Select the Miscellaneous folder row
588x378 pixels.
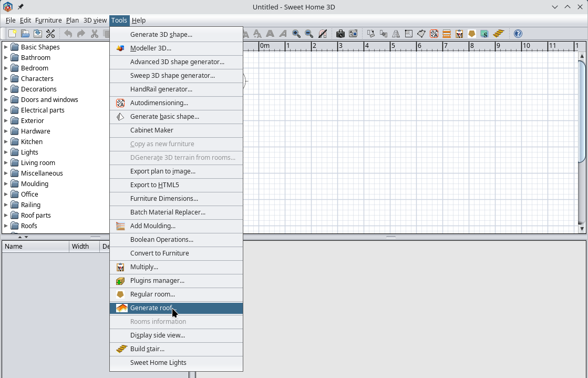tap(37, 173)
